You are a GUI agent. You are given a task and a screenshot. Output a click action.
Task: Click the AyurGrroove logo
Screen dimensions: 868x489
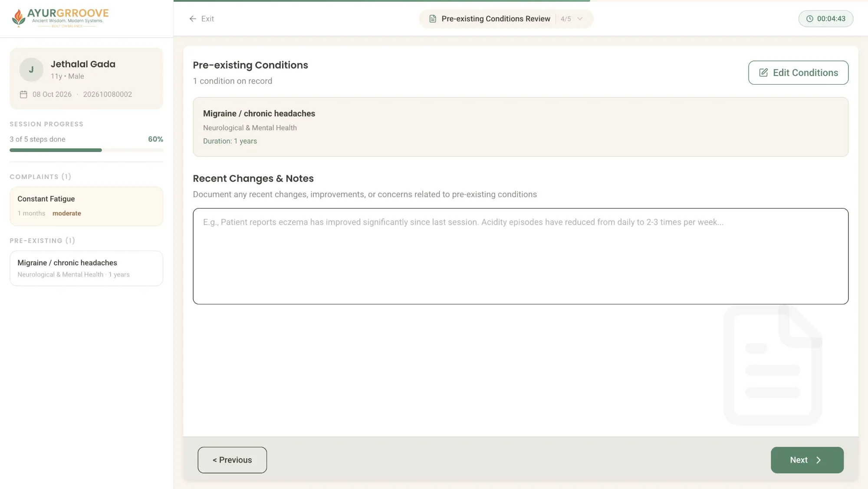click(60, 18)
